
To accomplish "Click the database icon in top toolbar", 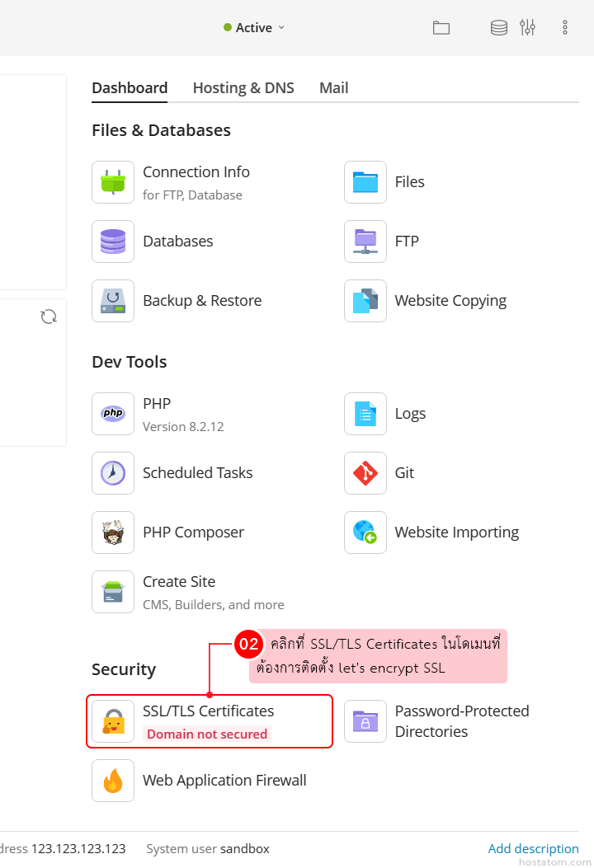I will click(499, 28).
